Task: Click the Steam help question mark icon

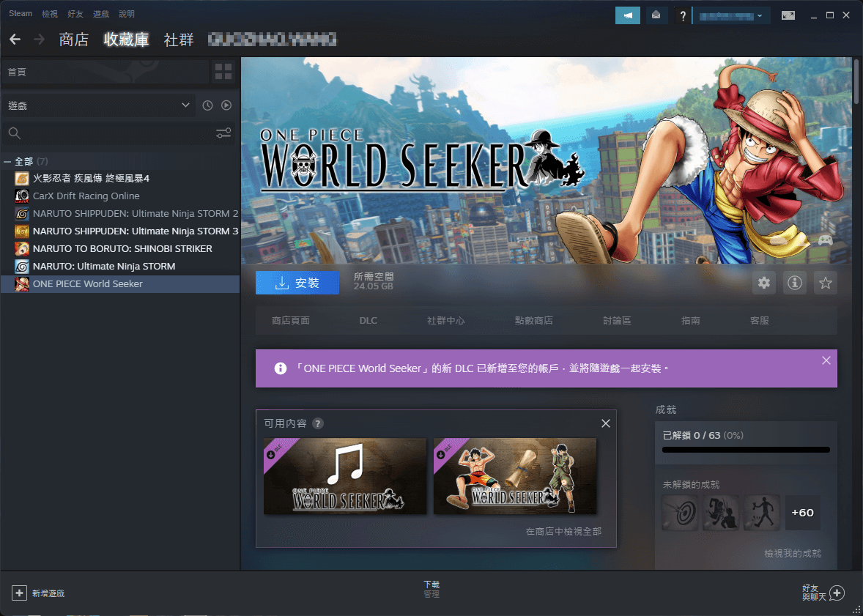Action: [x=682, y=15]
